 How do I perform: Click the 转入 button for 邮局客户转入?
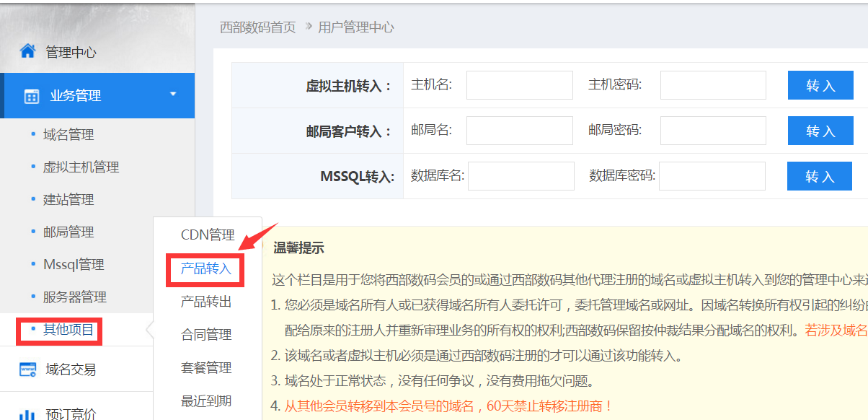[820, 131]
